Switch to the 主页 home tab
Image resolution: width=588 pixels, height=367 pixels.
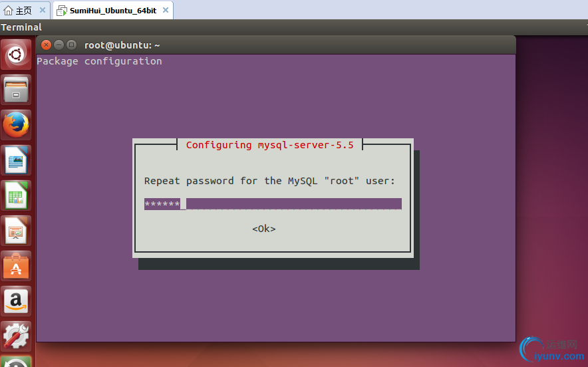pyautogui.click(x=25, y=11)
